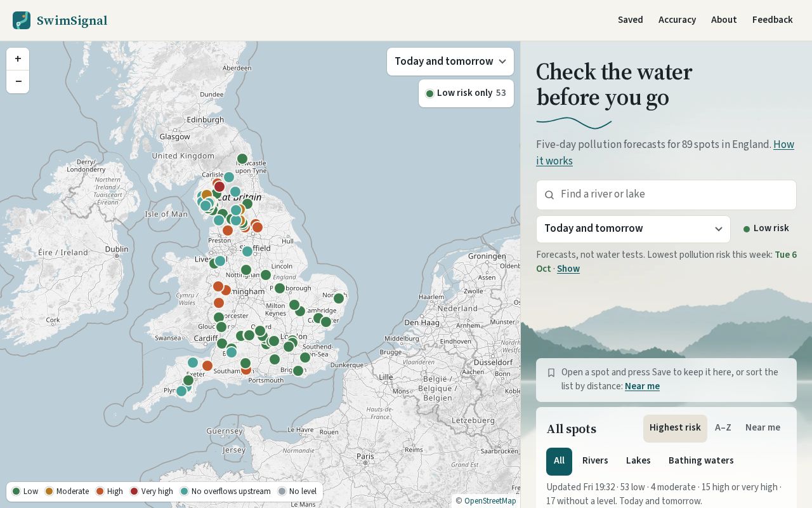812x508 pixels.
Task: Open the green marker near Norwich
Action: click(x=339, y=298)
